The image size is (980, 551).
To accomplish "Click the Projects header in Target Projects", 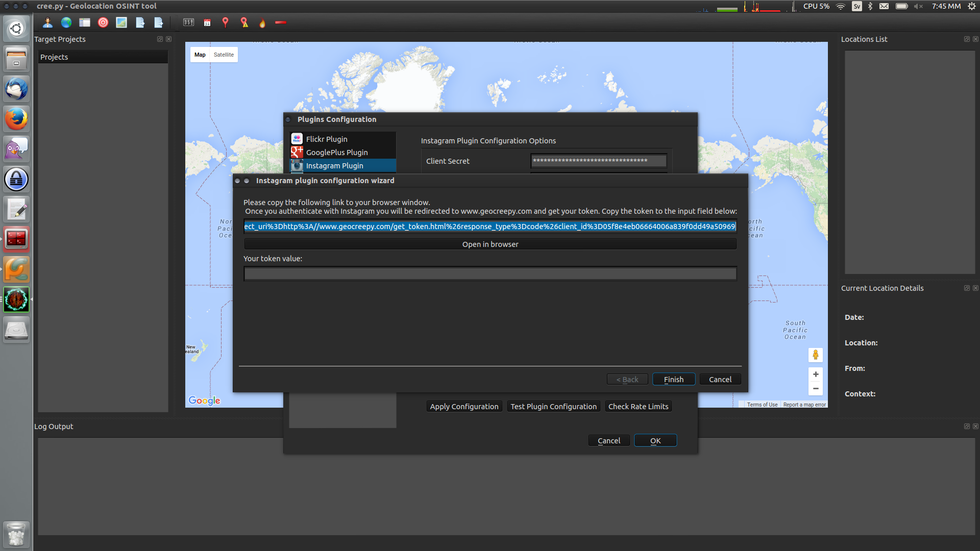I will [x=103, y=57].
